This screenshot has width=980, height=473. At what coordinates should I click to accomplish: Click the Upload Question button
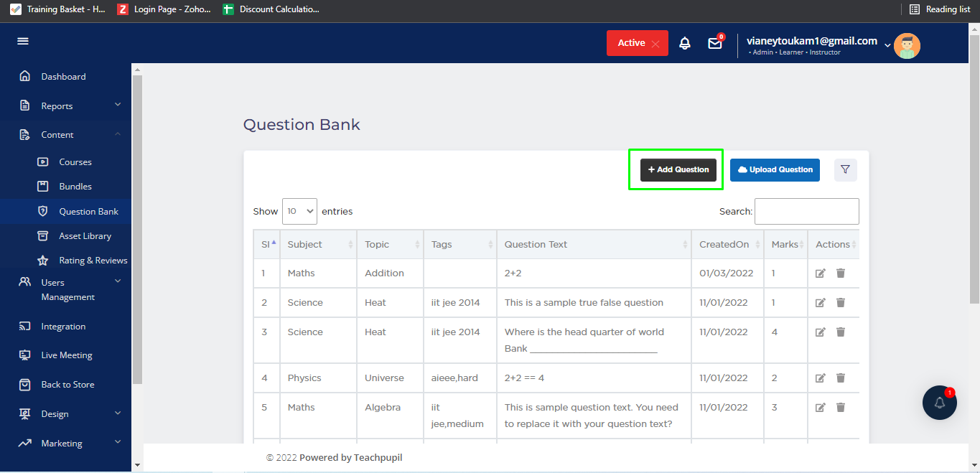click(x=775, y=170)
